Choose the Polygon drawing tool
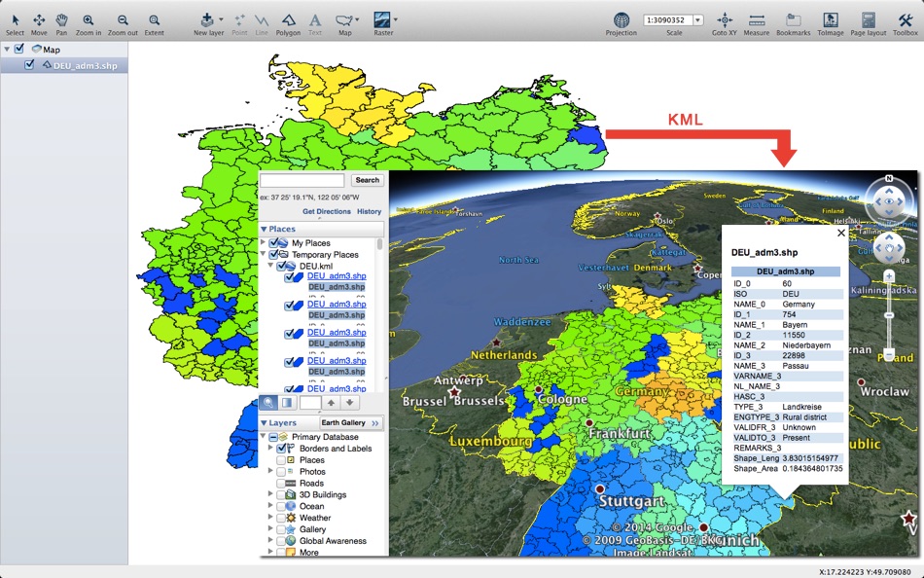 coord(288,24)
